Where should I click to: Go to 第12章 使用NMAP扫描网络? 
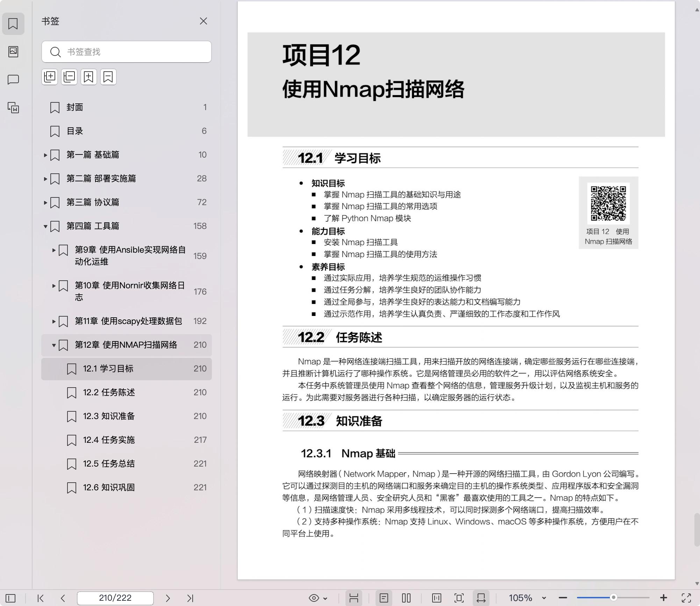pyautogui.click(x=127, y=345)
